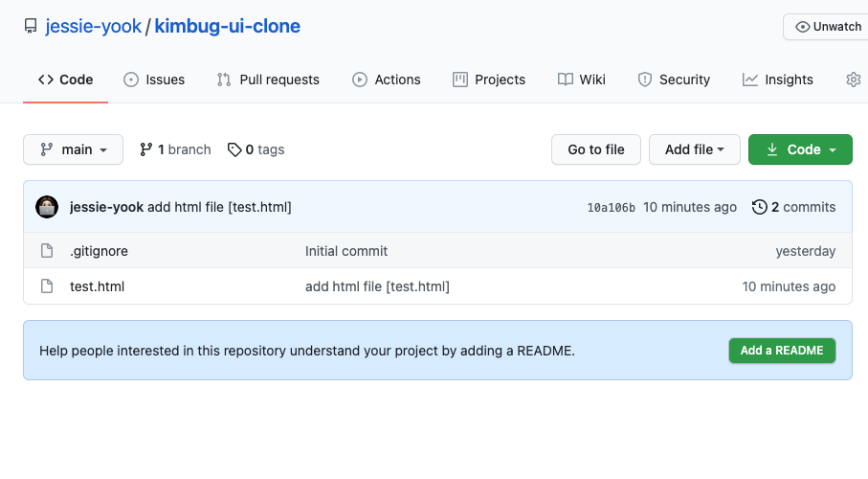The width and height of the screenshot is (868, 479).
Task: Click the file icon beside .gitignore
Action: click(x=47, y=251)
